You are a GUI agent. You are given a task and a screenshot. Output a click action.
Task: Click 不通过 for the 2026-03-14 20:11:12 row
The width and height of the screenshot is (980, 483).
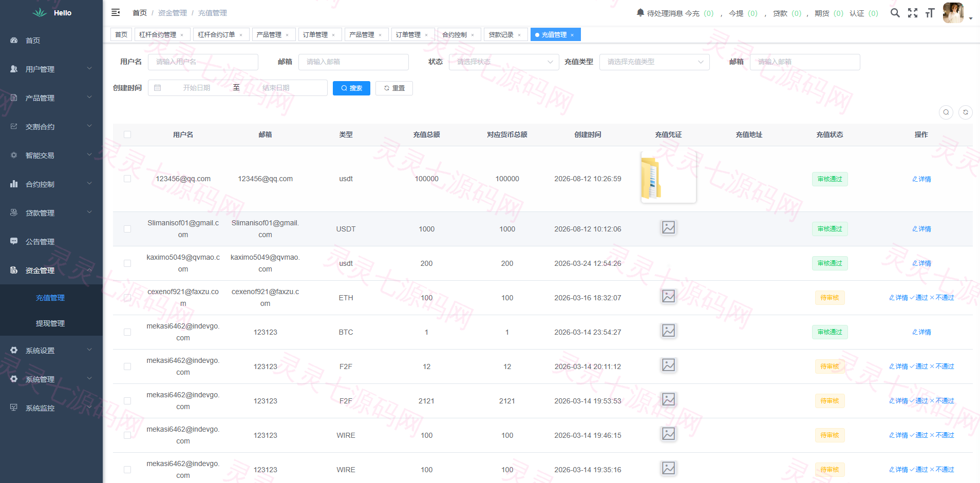coord(942,366)
